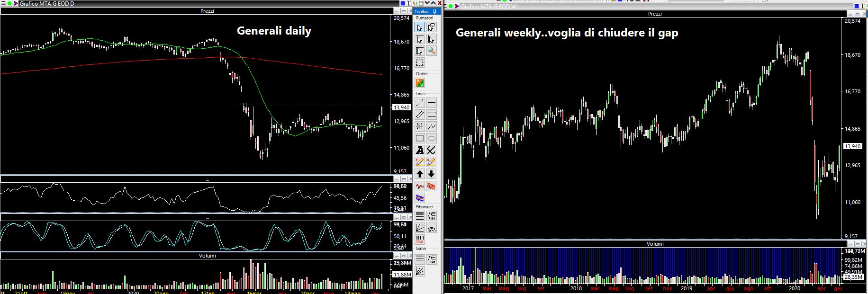Select the parallel horizontal lines tool

pyautogui.click(x=432, y=115)
